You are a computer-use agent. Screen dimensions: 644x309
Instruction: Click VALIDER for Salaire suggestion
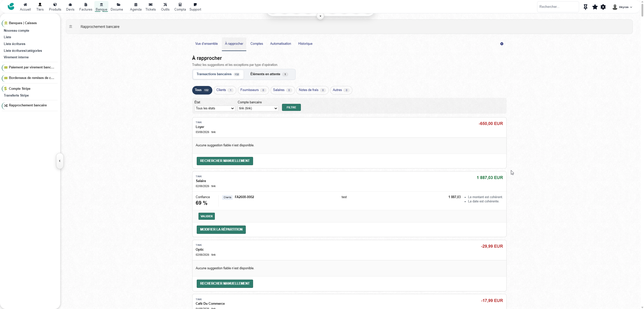pyautogui.click(x=207, y=216)
